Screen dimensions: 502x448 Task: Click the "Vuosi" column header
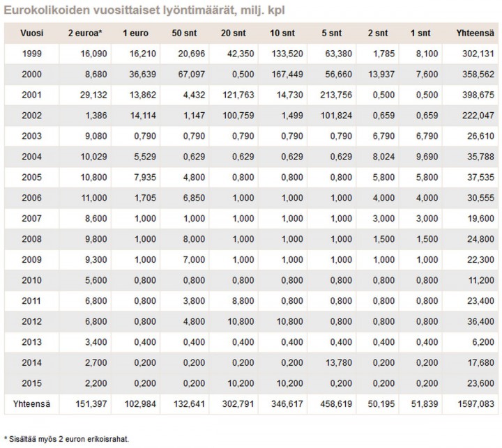31,33
